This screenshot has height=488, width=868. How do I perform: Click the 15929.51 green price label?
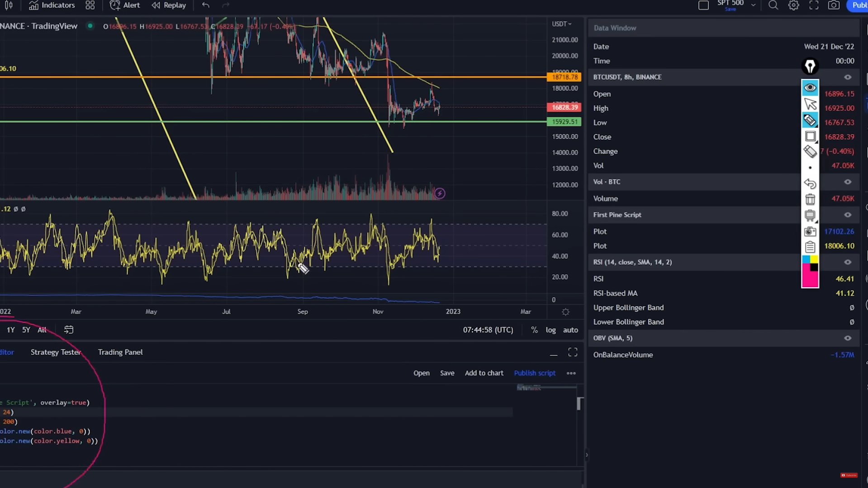click(x=564, y=122)
